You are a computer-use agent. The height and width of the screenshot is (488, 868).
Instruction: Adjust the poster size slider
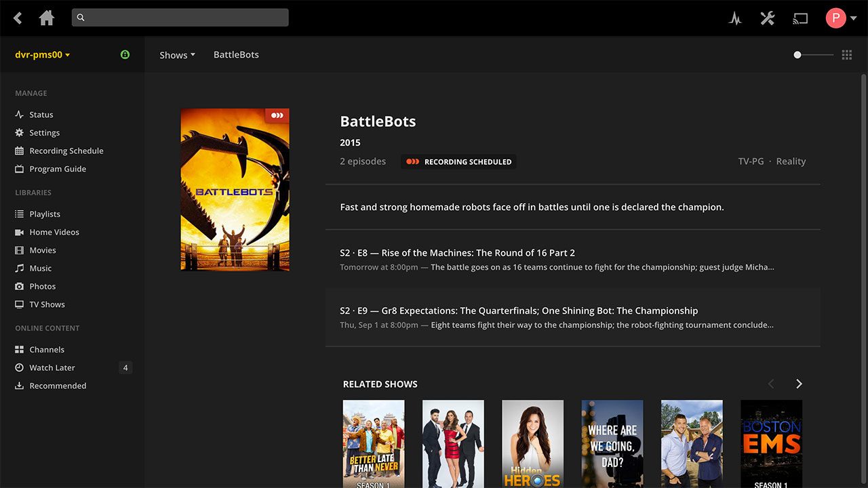tap(813, 55)
